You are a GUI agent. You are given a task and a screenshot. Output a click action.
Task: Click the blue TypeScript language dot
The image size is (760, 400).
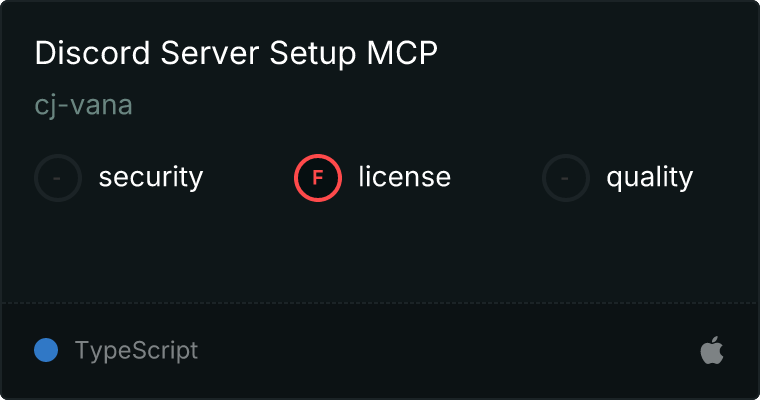pos(46,350)
